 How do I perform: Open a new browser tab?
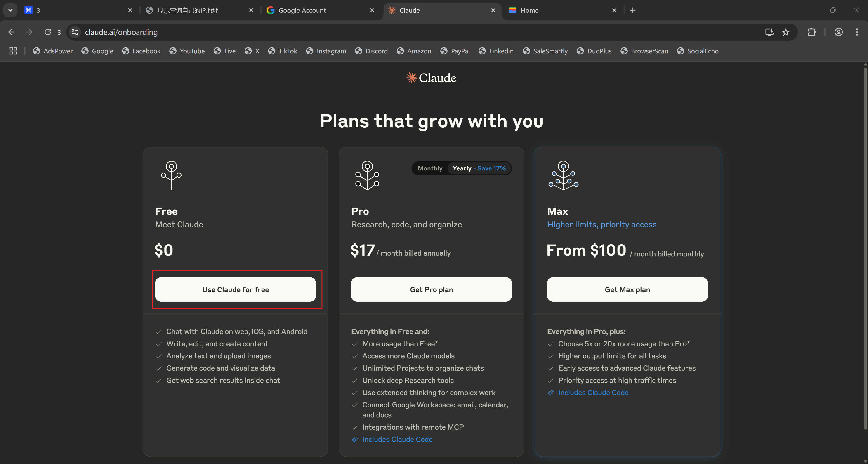pyautogui.click(x=633, y=10)
